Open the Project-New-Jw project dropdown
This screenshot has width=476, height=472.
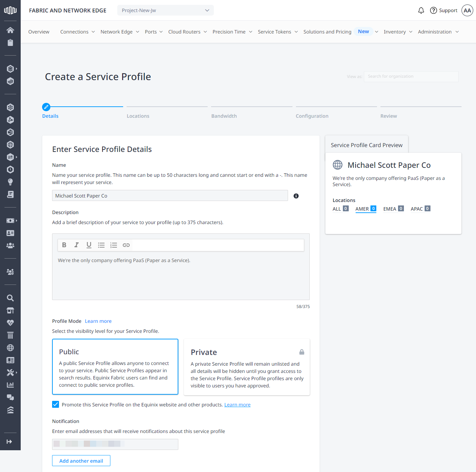click(166, 10)
